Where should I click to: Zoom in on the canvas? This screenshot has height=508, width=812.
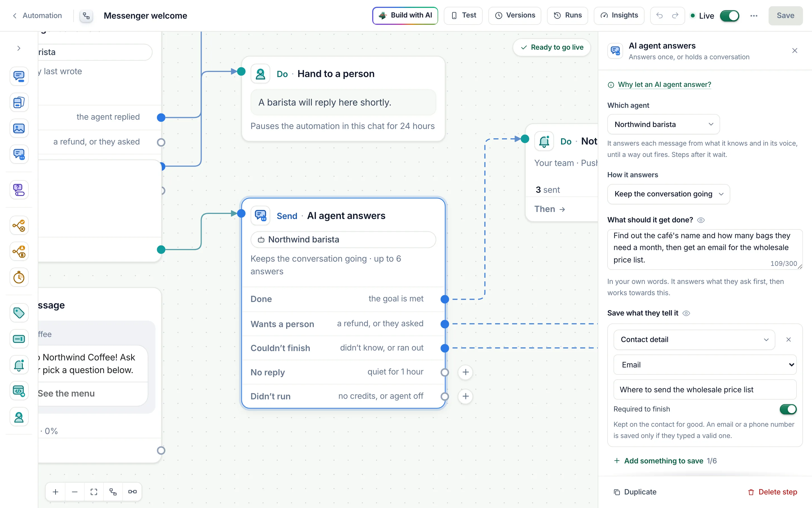click(x=56, y=492)
